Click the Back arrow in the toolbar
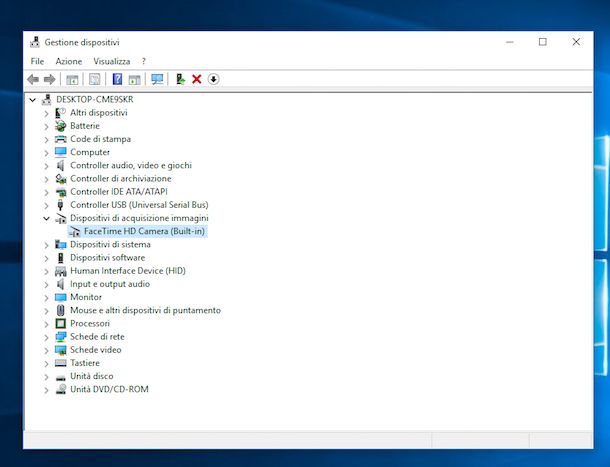This screenshot has width=610, height=467. pyautogui.click(x=33, y=79)
